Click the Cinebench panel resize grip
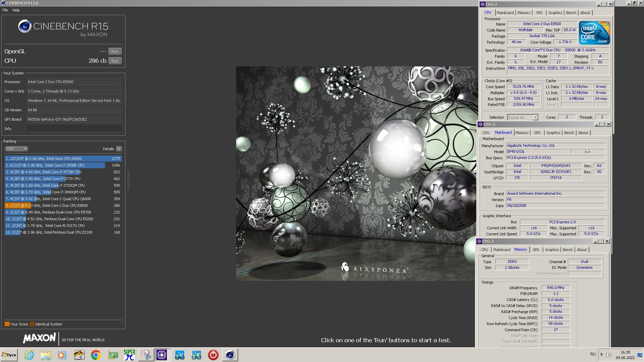Screen dimensions: 644x362 point(128,180)
